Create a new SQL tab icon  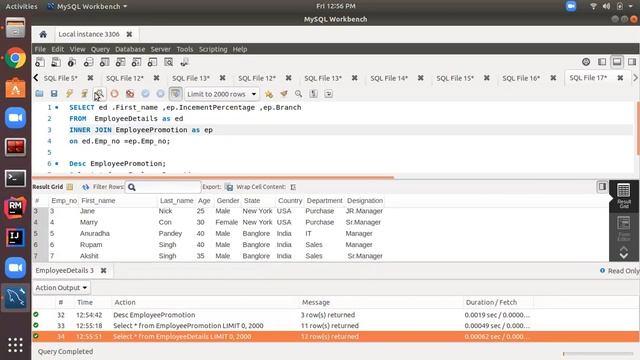(x=40, y=62)
